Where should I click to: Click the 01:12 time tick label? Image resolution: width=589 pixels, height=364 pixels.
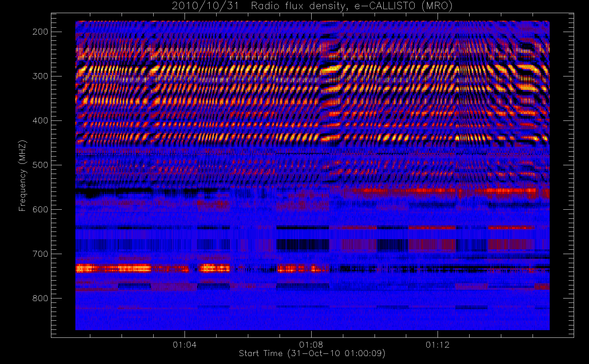click(438, 345)
